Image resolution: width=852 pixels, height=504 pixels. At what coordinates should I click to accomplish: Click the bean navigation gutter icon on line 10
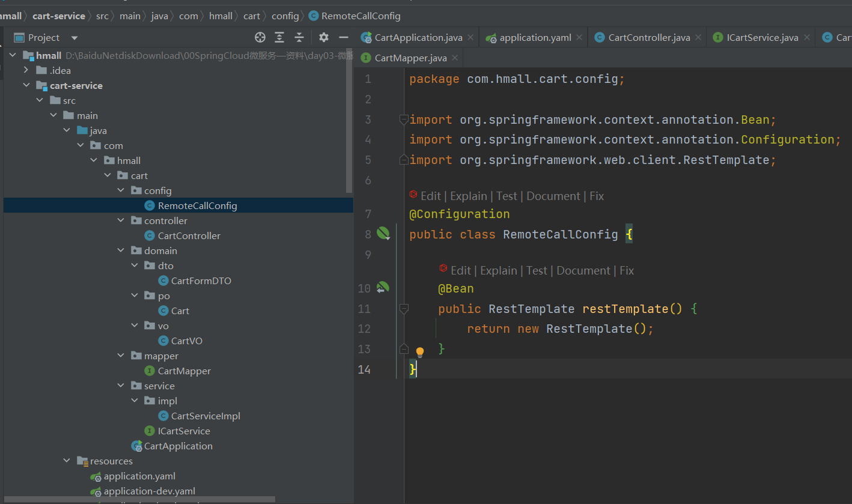click(383, 288)
